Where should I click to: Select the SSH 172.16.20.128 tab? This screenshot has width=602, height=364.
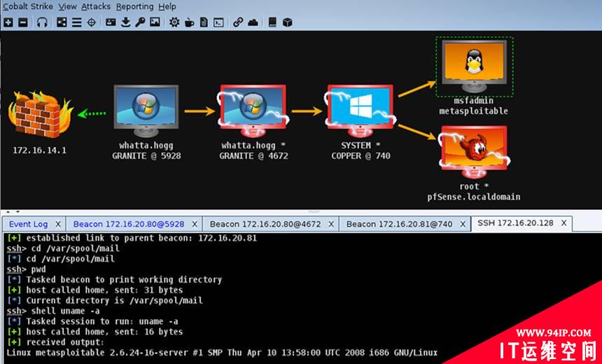click(x=515, y=223)
